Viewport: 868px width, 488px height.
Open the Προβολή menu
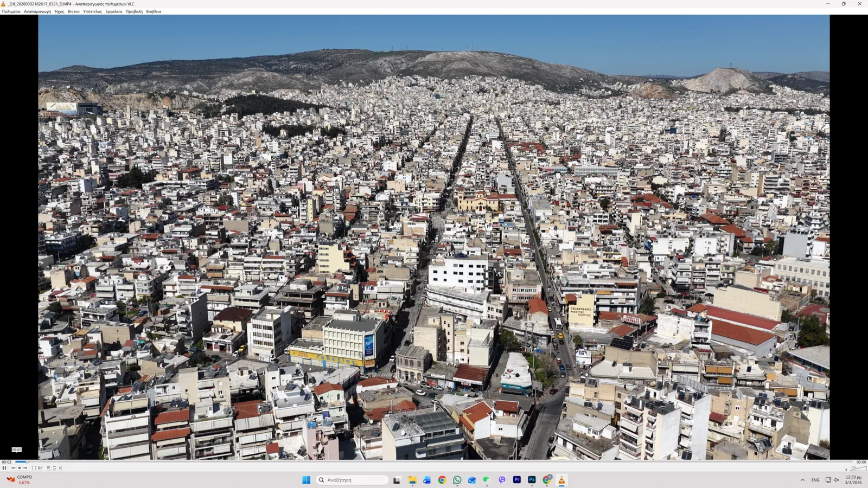click(134, 11)
